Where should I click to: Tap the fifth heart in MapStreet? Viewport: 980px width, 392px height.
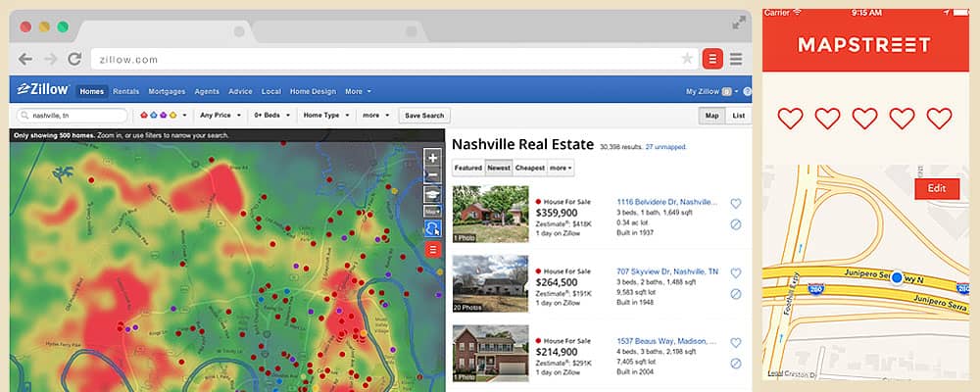click(939, 119)
